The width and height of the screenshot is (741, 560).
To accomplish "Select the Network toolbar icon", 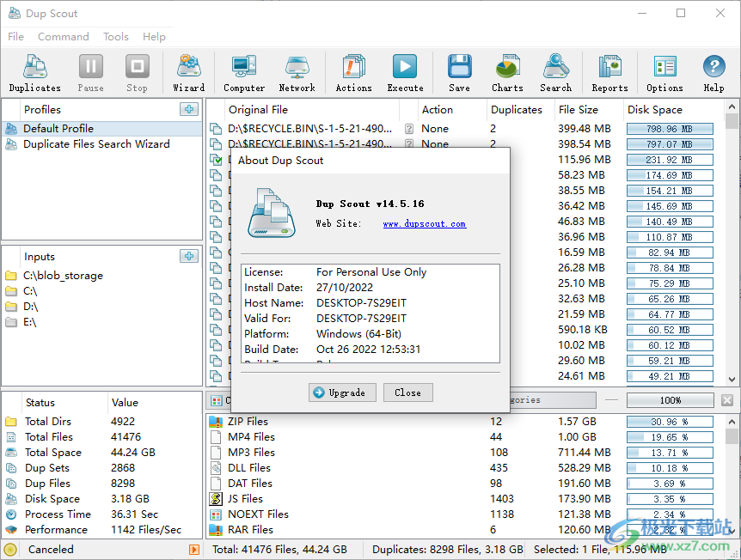I will (297, 72).
